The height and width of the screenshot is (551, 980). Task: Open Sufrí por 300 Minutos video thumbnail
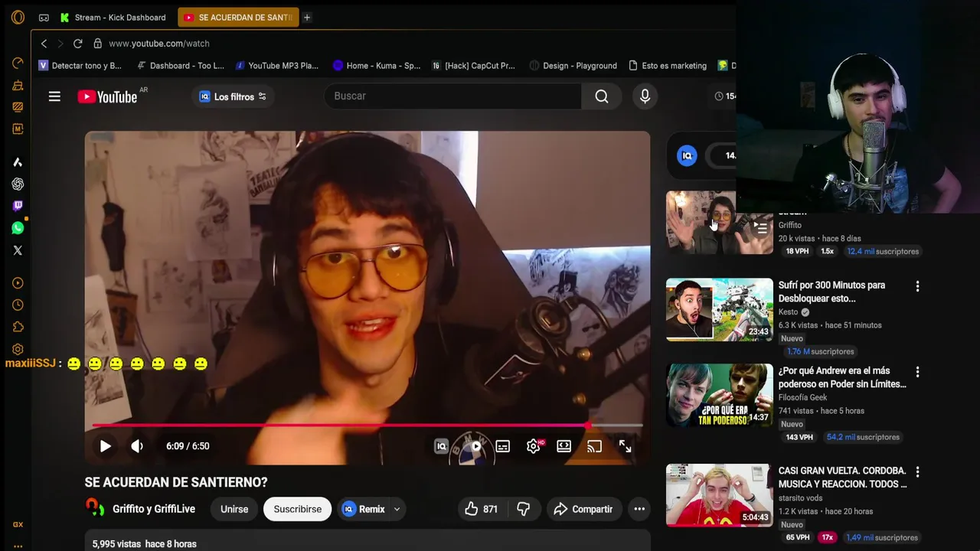(x=720, y=309)
